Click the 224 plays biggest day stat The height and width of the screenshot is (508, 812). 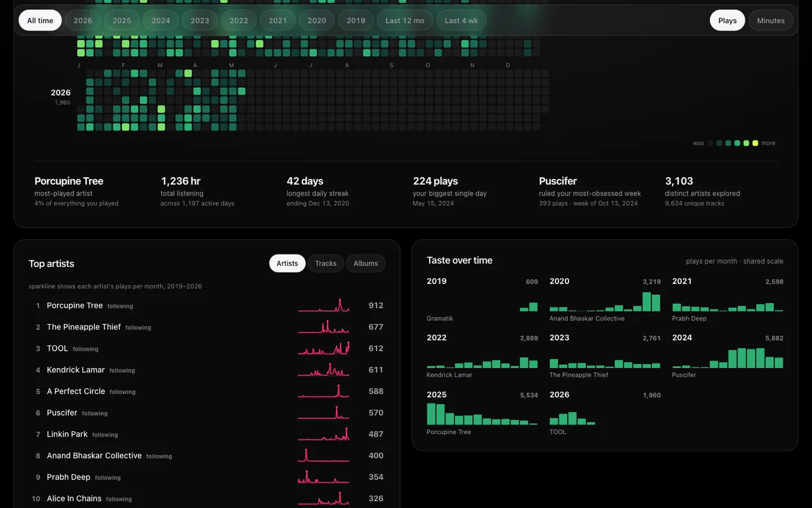[450, 192]
